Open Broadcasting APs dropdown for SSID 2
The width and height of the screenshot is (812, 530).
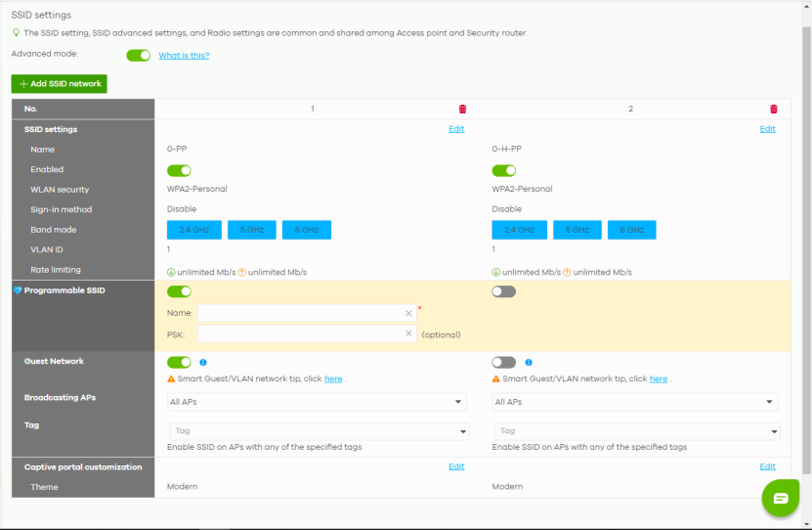635,402
